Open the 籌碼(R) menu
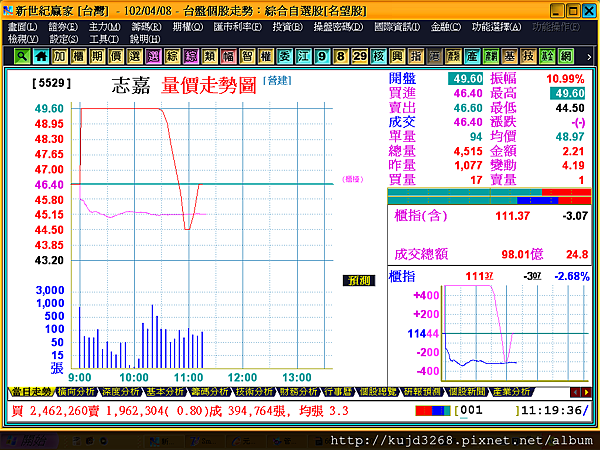The width and height of the screenshot is (600, 450). 146,27
